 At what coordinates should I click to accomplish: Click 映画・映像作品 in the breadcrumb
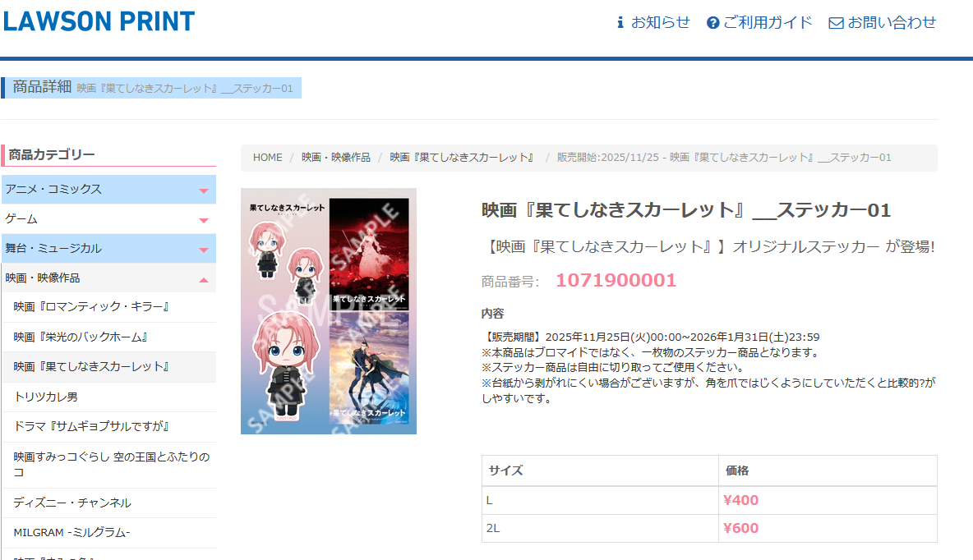(335, 158)
